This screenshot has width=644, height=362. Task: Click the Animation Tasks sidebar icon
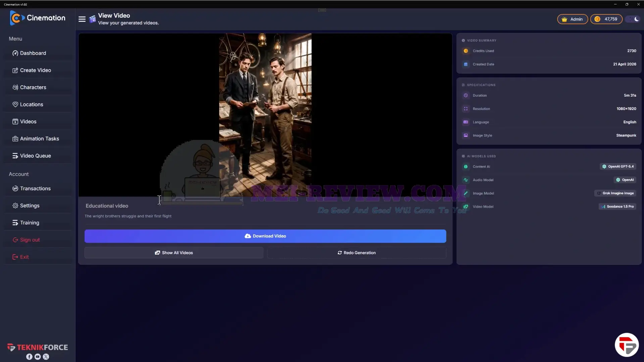tap(15, 139)
